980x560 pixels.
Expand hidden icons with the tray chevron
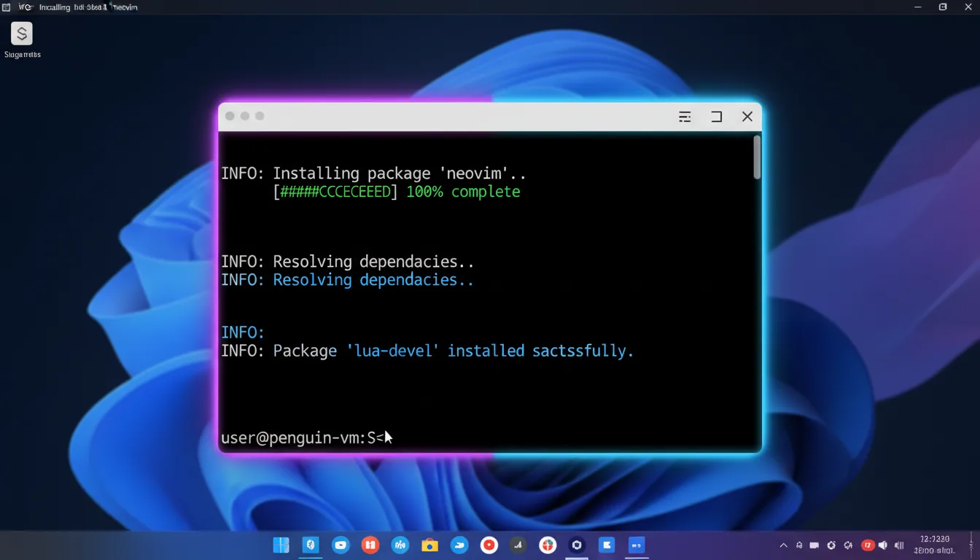[783, 544]
